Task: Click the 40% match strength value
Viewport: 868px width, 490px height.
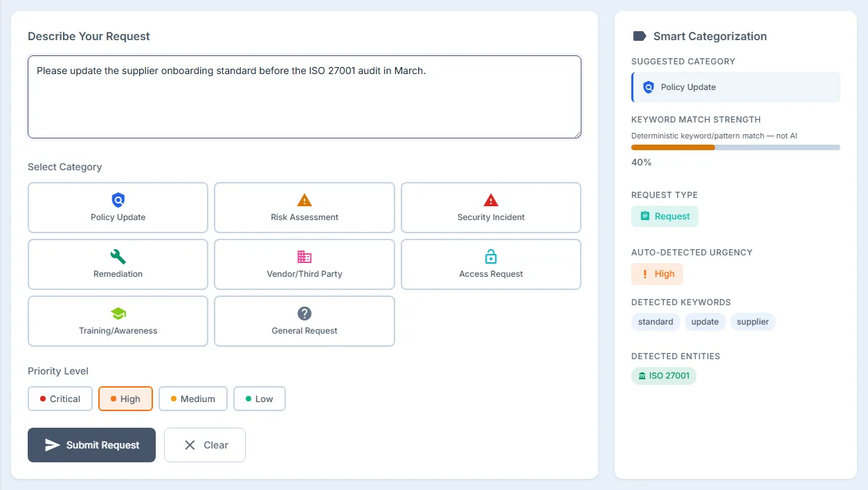Action: pos(642,162)
